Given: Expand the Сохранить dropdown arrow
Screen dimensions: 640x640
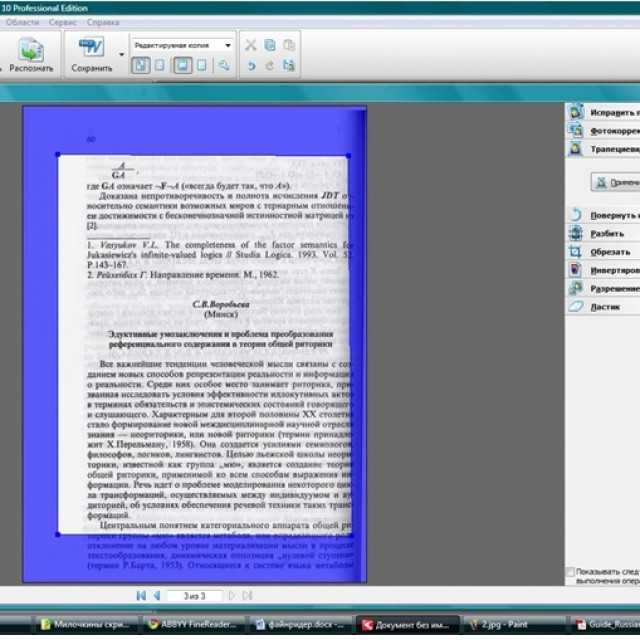Looking at the screenshot, I should (x=122, y=54).
